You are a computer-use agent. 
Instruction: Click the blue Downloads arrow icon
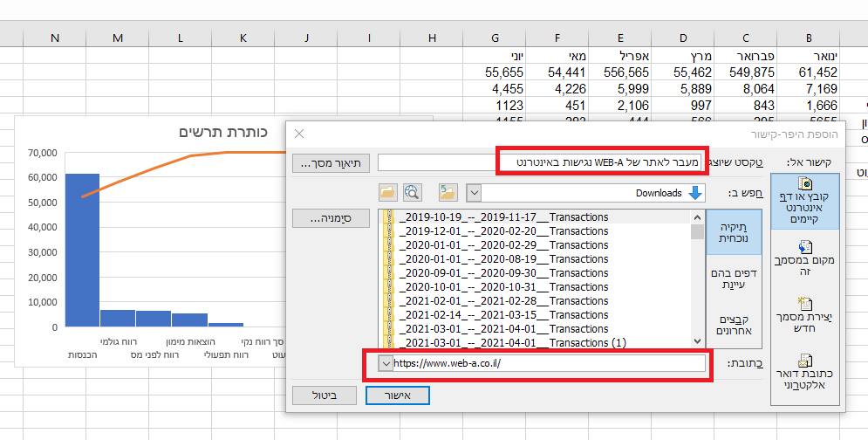[695, 193]
